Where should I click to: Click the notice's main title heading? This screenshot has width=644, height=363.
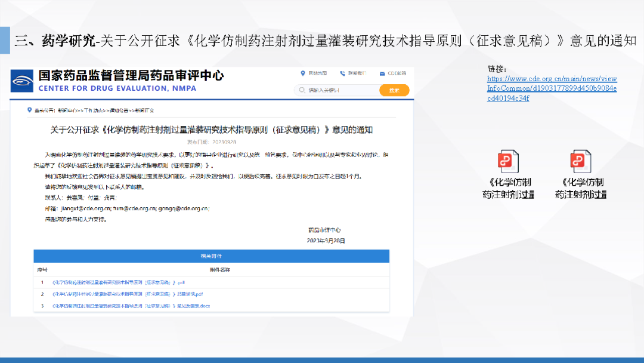point(211,130)
